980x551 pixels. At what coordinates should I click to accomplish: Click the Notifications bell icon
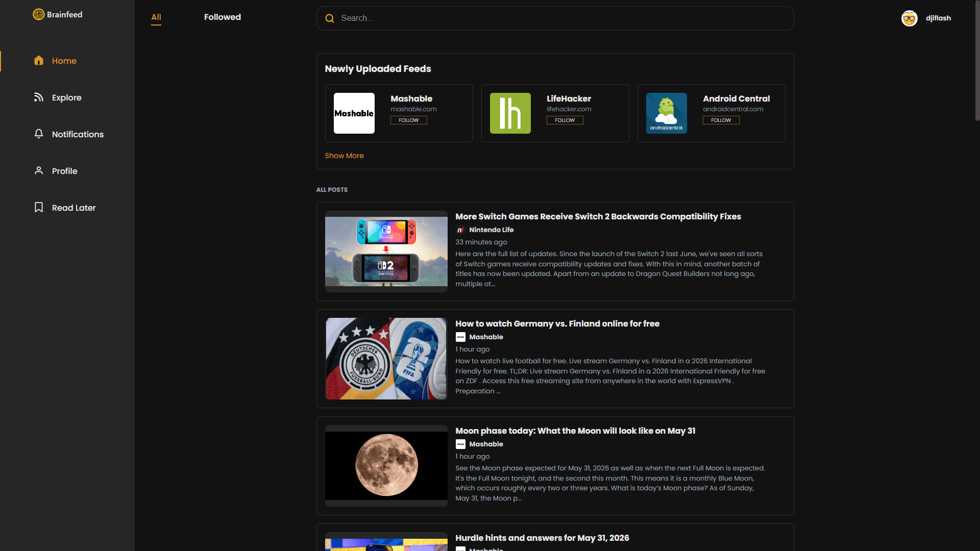[39, 134]
